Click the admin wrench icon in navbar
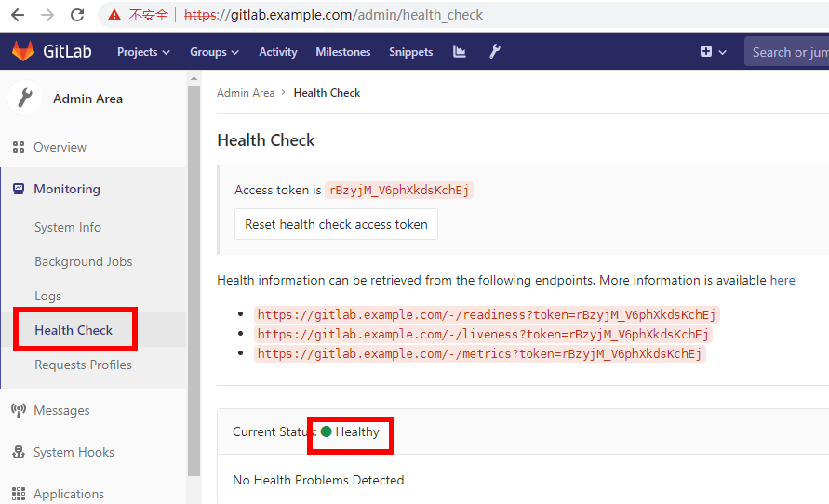Screen dimensions: 829x504 (x=494, y=51)
